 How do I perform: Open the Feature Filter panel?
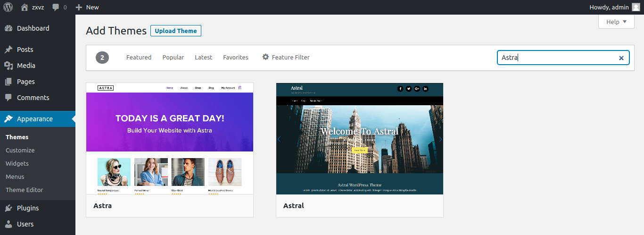(x=286, y=57)
